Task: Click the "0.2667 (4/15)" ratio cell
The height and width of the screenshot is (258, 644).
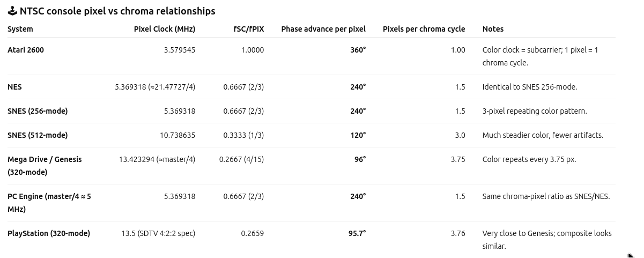Action: (x=241, y=159)
